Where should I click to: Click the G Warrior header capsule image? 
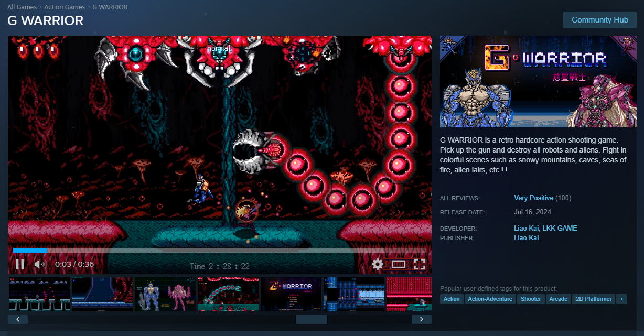coord(538,81)
